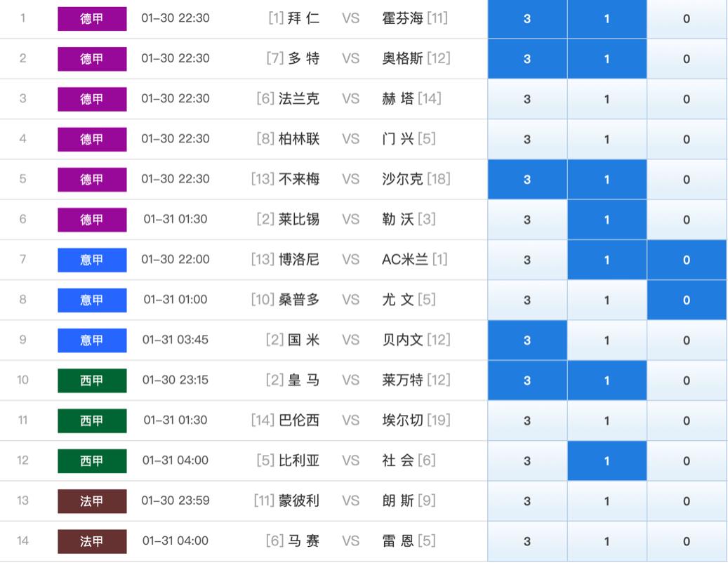Select win (3) for 博洛尼 vs AC米兰

(x=527, y=260)
